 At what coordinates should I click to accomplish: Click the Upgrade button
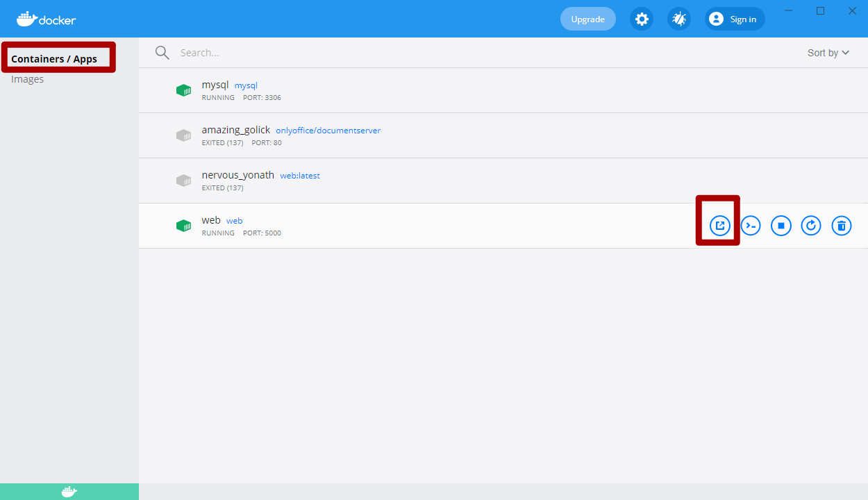[x=588, y=19]
